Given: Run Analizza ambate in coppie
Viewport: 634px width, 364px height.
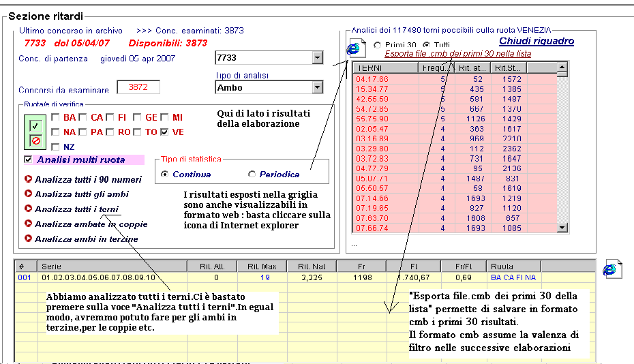Looking at the screenshot, I should pyautogui.click(x=91, y=224).
